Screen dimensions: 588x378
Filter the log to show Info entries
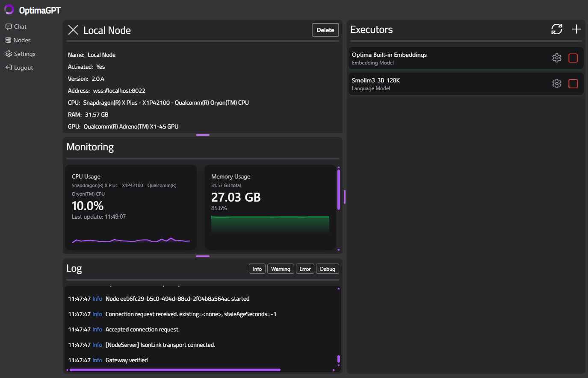(x=257, y=269)
